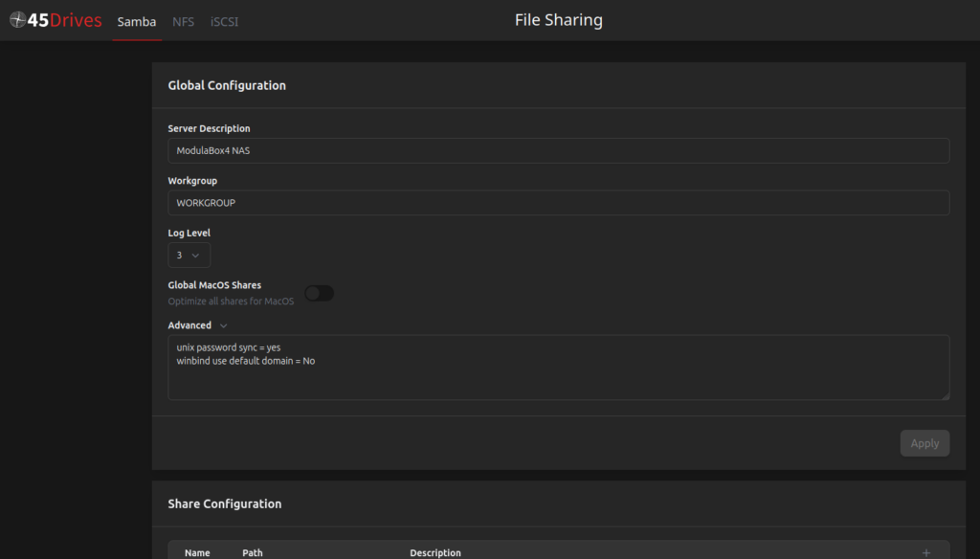The height and width of the screenshot is (559, 980).
Task: Click the Log Level chevron arrow
Action: tap(195, 256)
